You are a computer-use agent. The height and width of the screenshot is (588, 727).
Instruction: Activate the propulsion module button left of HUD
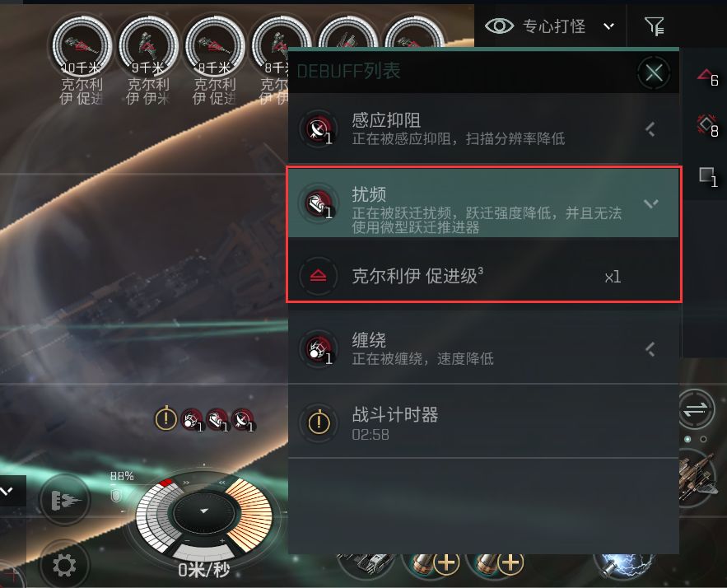coord(64,500)
